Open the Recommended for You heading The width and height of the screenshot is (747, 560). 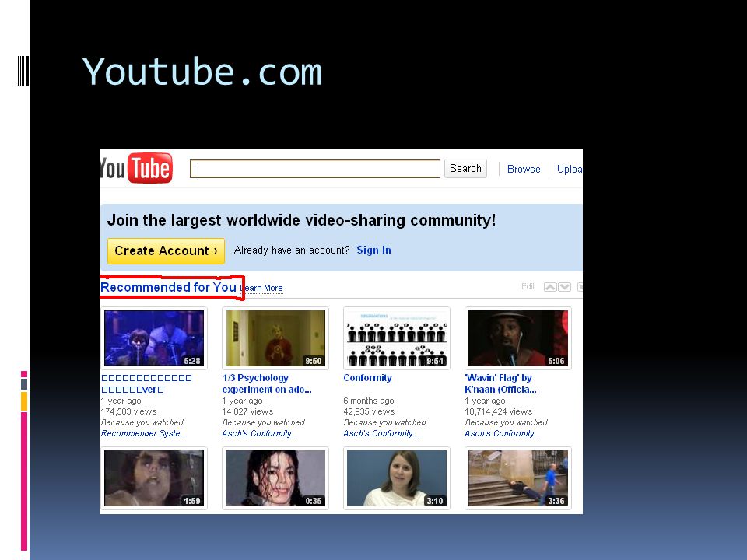(x=168, y=287)
